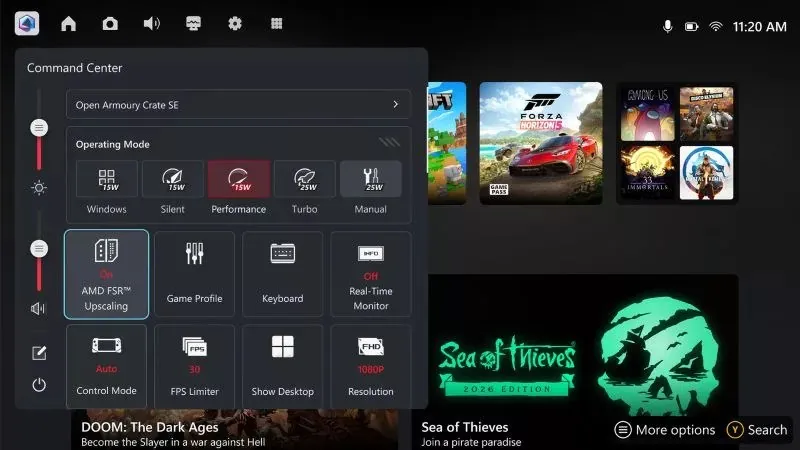Click the 11:20 AM clock

pyautogui.click(x=760, y=27)
